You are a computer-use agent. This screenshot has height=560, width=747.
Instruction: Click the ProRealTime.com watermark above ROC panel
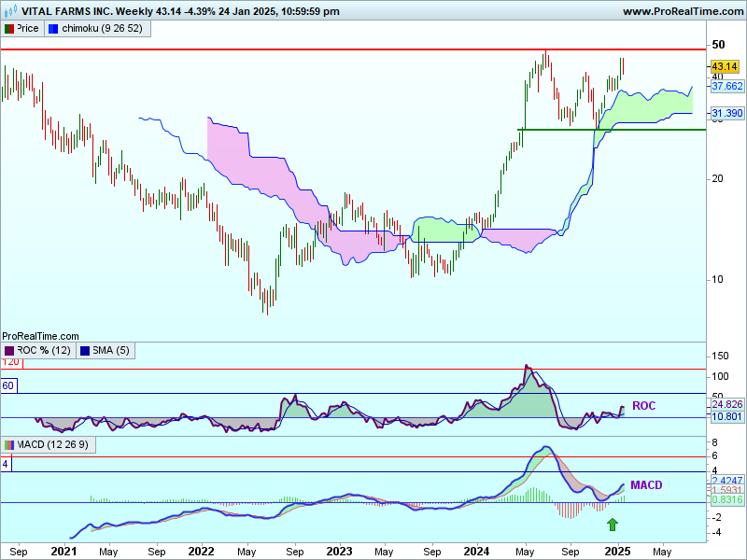tap(40, 336)
